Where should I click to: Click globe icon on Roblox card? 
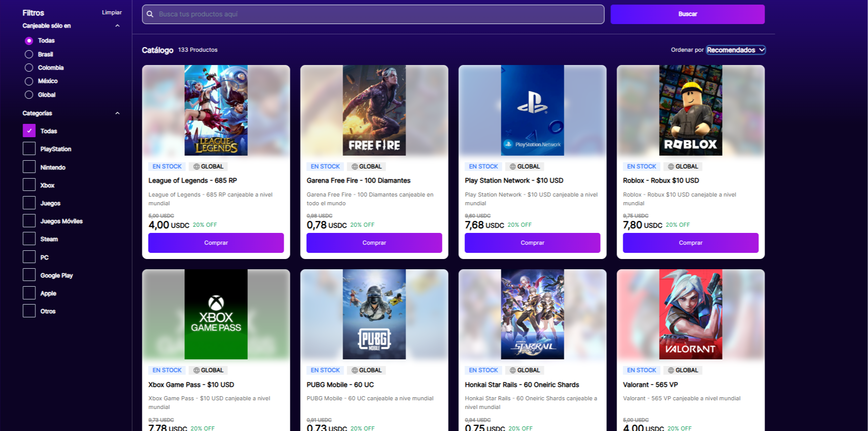(x=671, y=166)
